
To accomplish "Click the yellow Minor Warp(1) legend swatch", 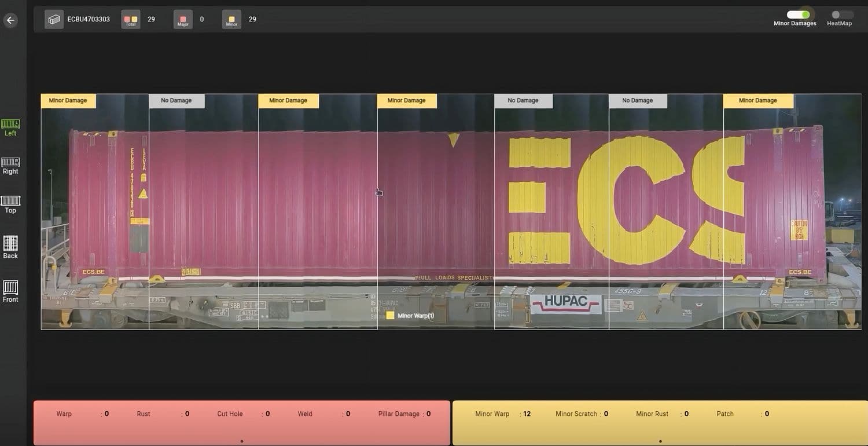I will pos(390,316).
